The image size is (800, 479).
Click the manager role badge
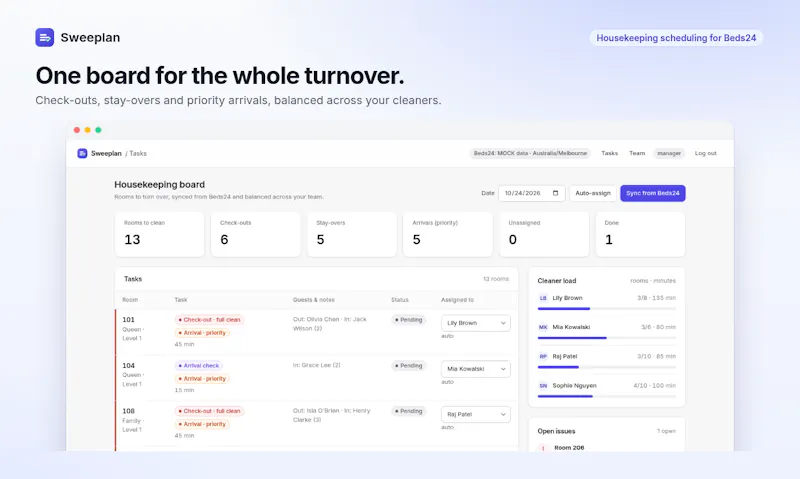click(x=669, y=153)
